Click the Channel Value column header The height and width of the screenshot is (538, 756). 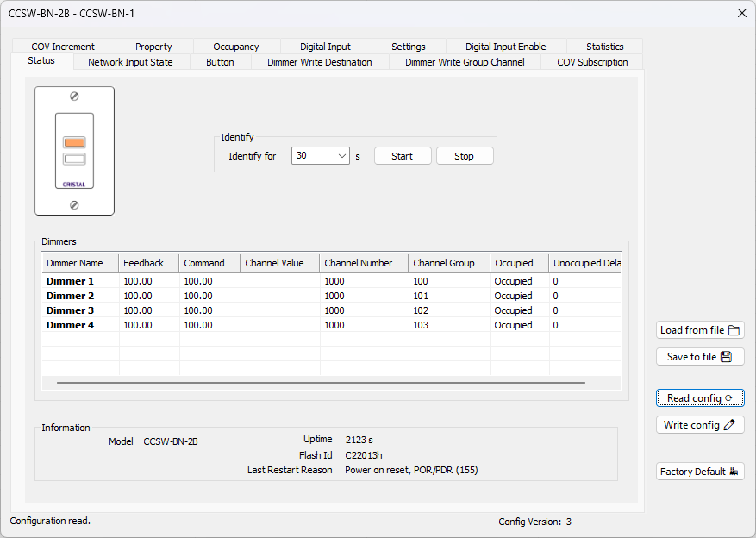click(280, 263)
